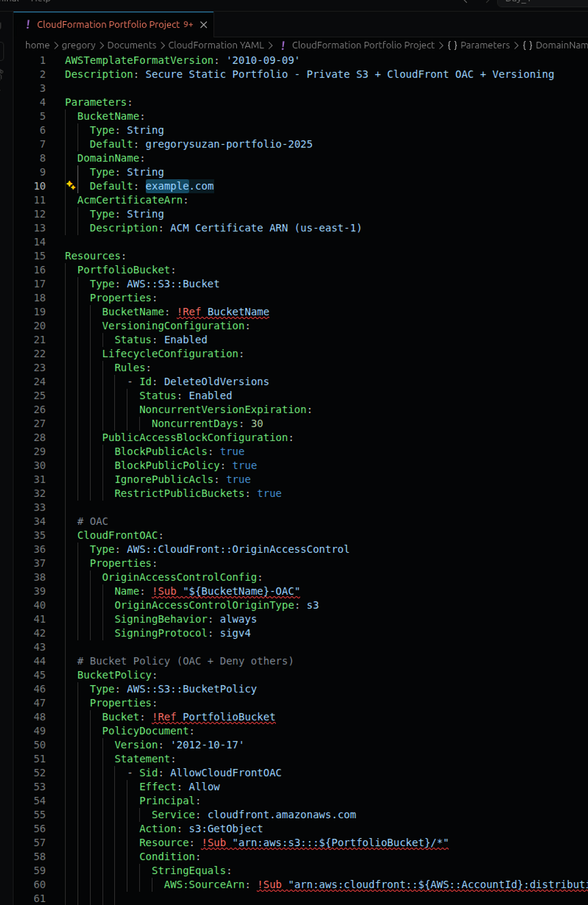Click the '# OAC' comment on line 34
This screenshot has height=905, width=588.
[93, 521]
